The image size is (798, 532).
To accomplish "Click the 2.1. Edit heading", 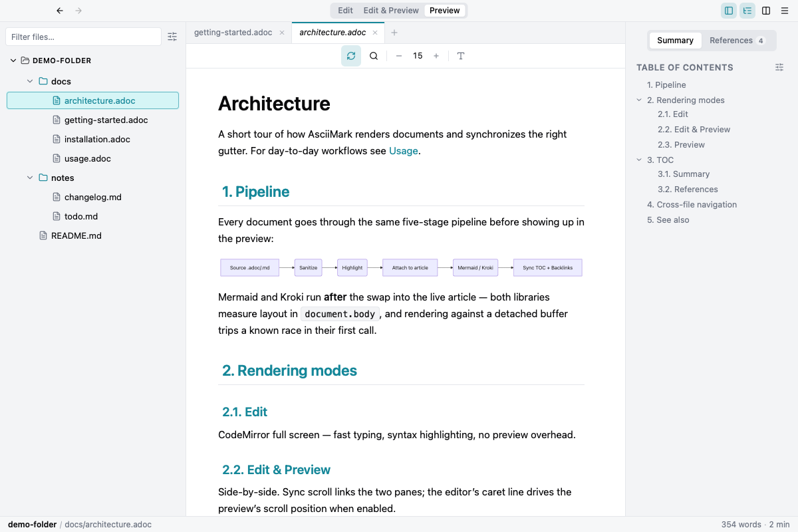I will click(x=245, y=412).
